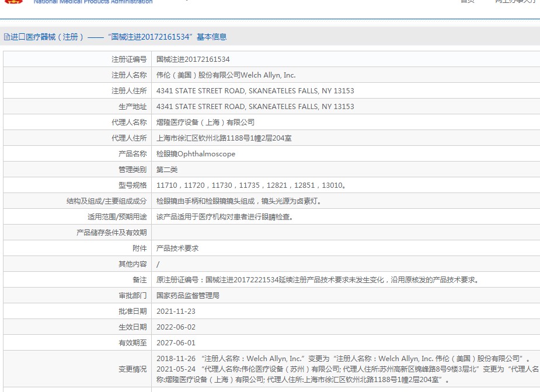This screenshot has width=540, height=392.
Task: Click the 适用范围/预期用途 label
Action: click(x=117, y=217)
